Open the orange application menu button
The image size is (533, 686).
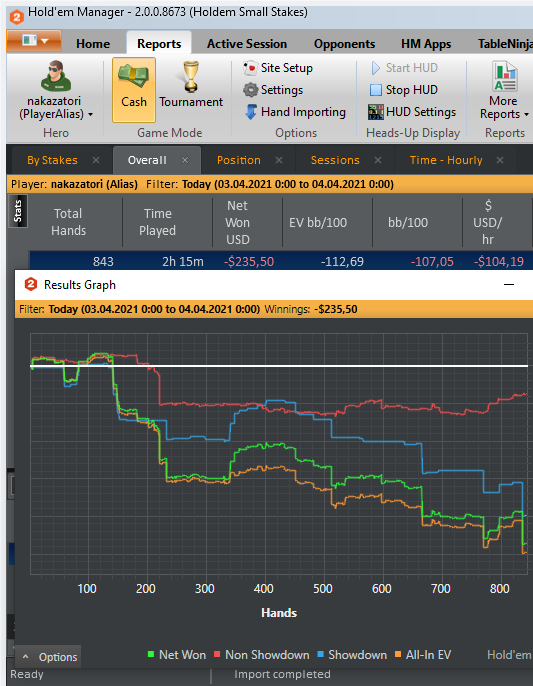coord(34,41)
